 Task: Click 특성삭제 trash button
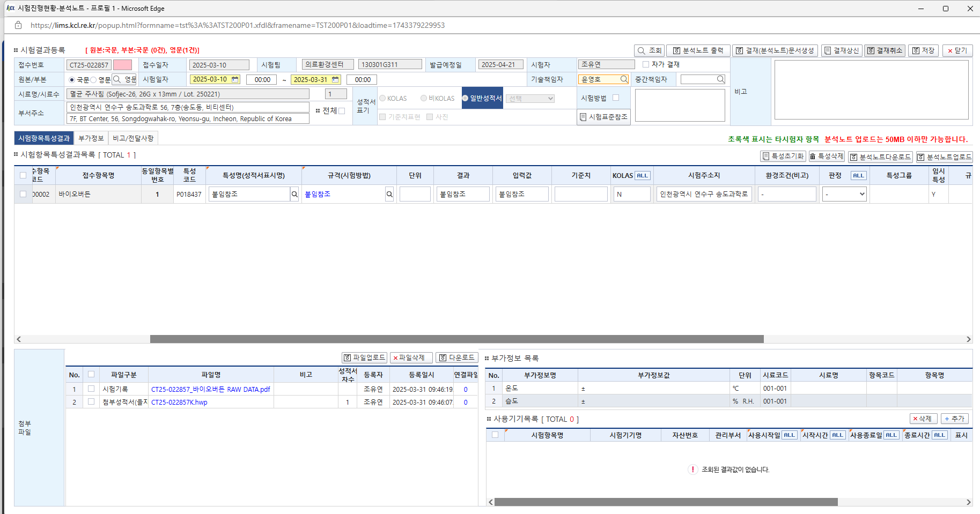click(826, 156)
